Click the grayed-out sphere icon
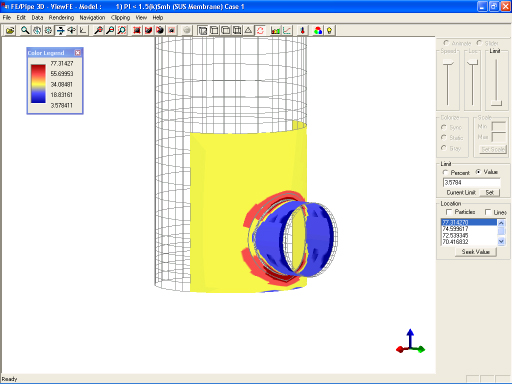The height and width of the screenshot is (384, 512). pyautogui.click(x=187, y=31)
